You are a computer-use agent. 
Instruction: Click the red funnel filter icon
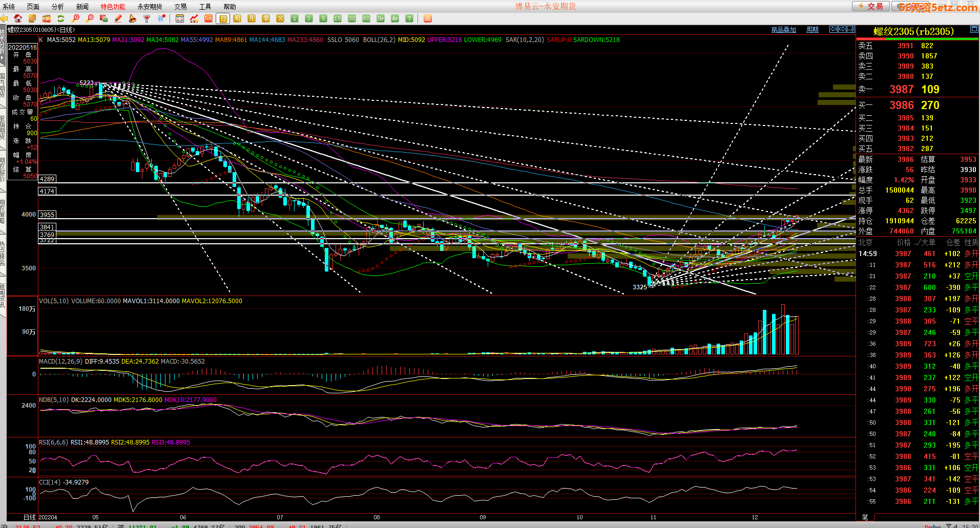click(147, 18)
